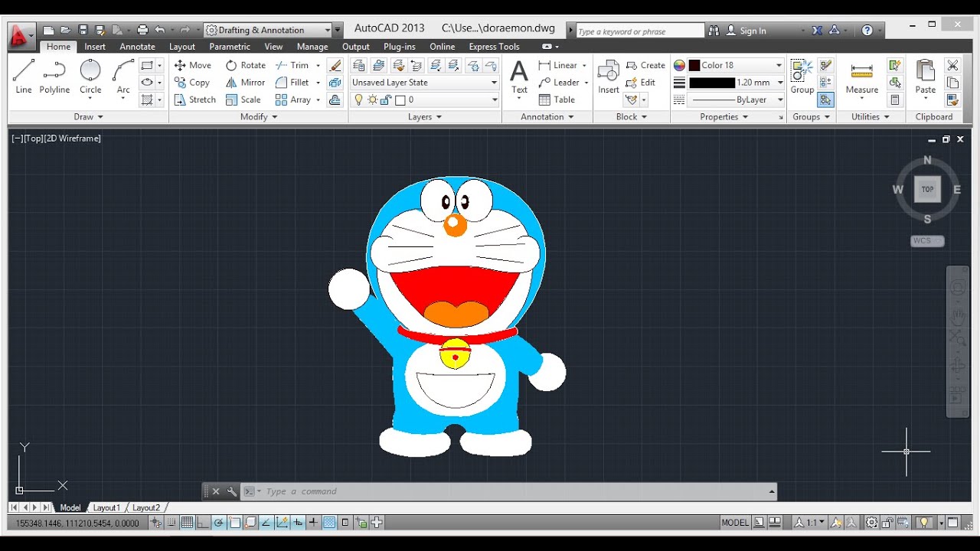Activate the Trim command

pos(292,65)
